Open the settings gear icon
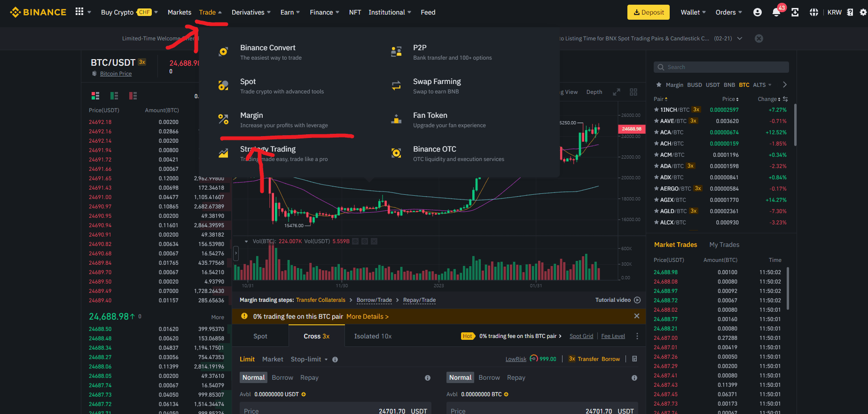Viewport: 868px width, 414px height. click(863, 13)
